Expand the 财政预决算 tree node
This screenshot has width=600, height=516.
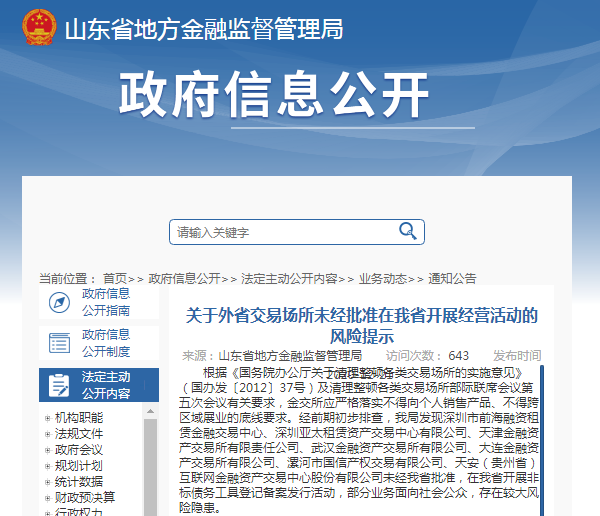pos(47,498)
